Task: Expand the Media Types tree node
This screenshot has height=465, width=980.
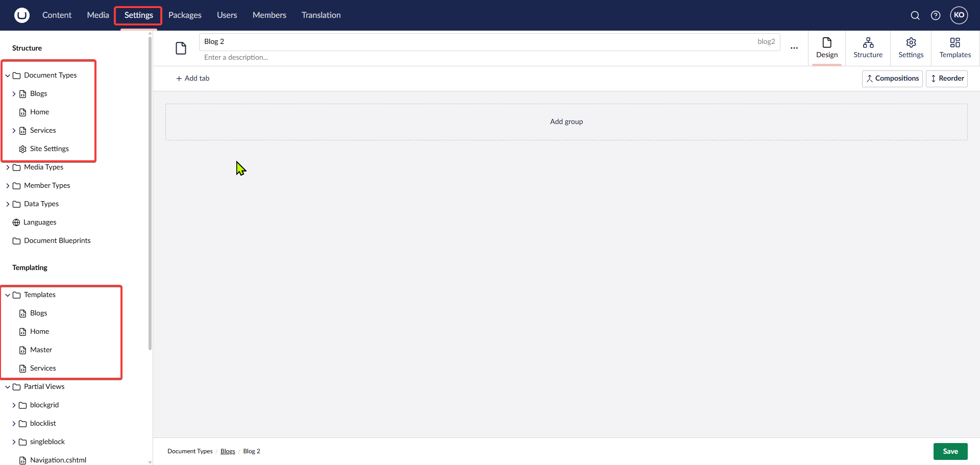Action: coord(8,167)
